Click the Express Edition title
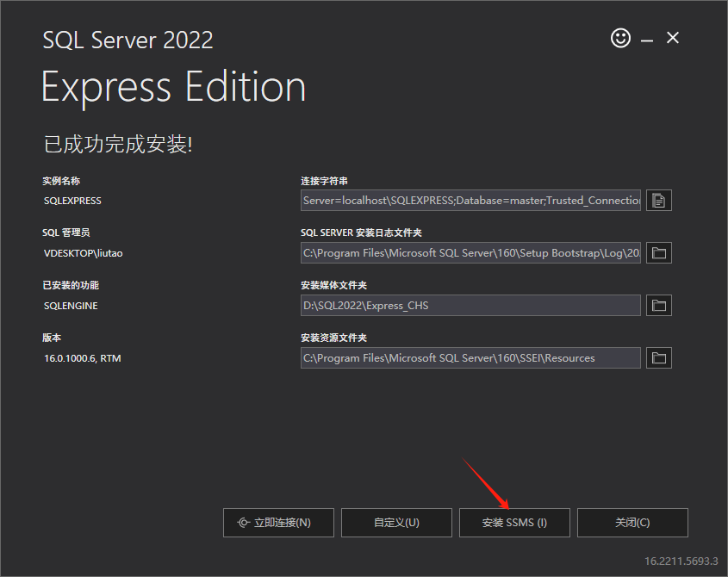Image resolution: width=728 pixels, height=577 pixels. click(174, 88)
